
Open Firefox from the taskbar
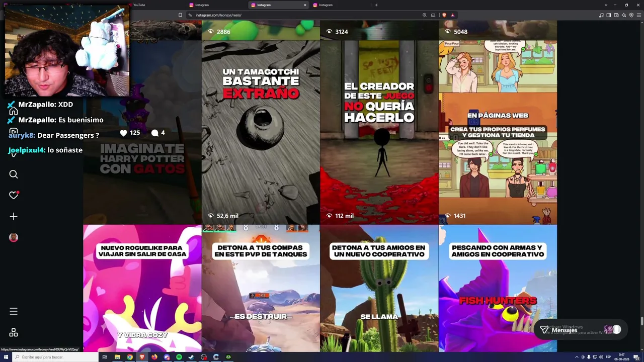[x=154, y=357]
